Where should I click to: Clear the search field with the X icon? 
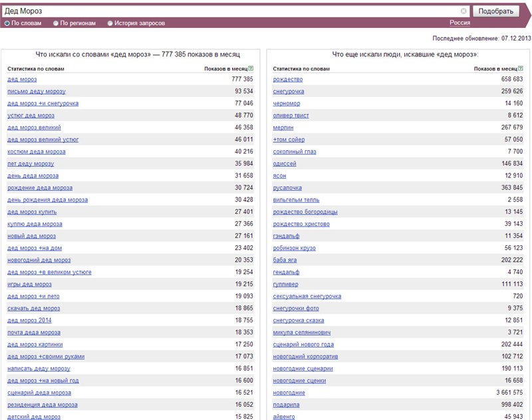[463, 11]
